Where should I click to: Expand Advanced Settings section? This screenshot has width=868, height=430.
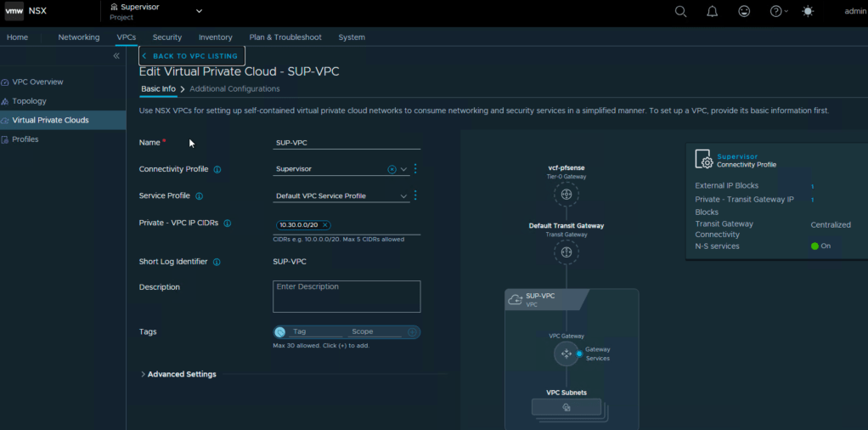(178, 374)
